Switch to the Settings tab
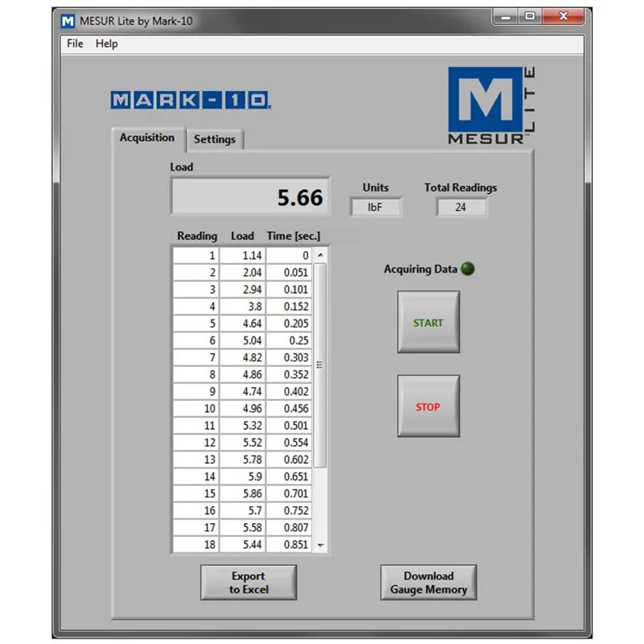 point(215,139)
